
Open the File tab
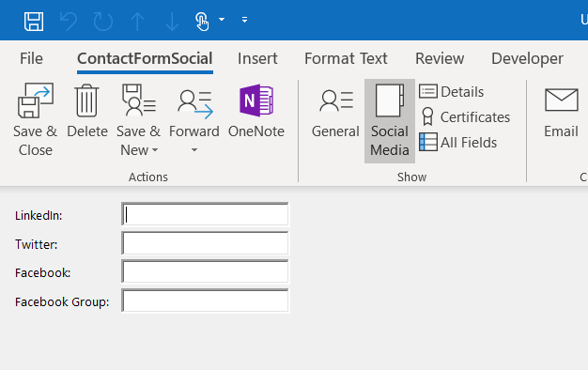[32, 58]
